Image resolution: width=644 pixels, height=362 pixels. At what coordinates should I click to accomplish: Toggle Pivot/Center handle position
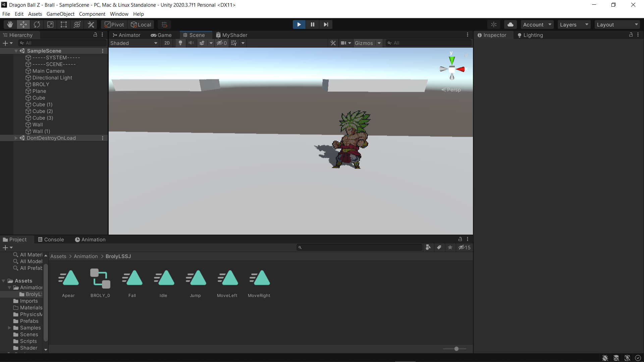(114, 24)
